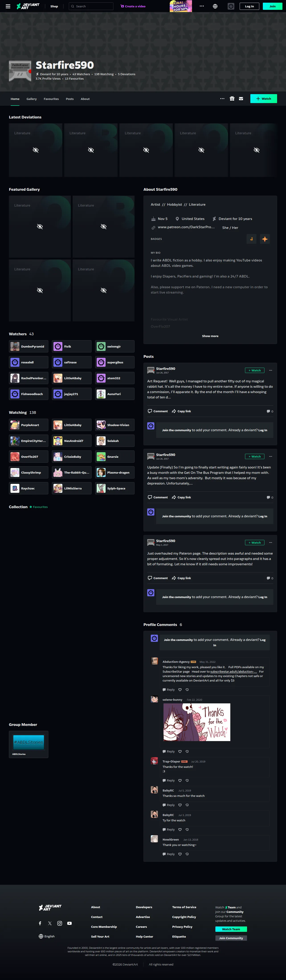286x980 pixels.
Task: Open the ABDLStories group thumbnail
Action: point(29,742)
